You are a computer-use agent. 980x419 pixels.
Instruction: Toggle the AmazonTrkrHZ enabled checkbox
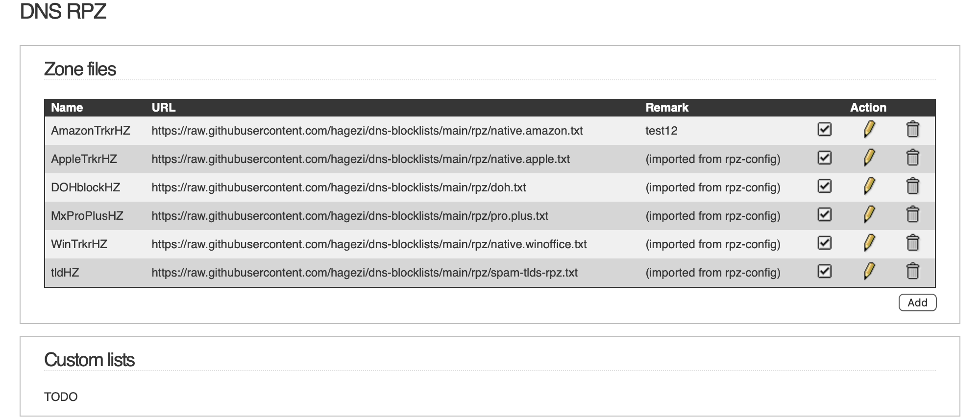tap(825, 129)
